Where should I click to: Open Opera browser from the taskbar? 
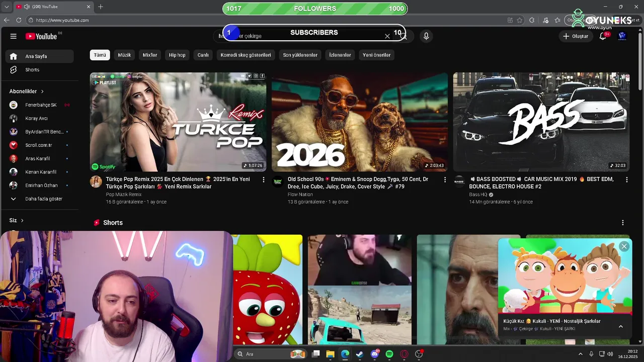click(x=404, y=354)
